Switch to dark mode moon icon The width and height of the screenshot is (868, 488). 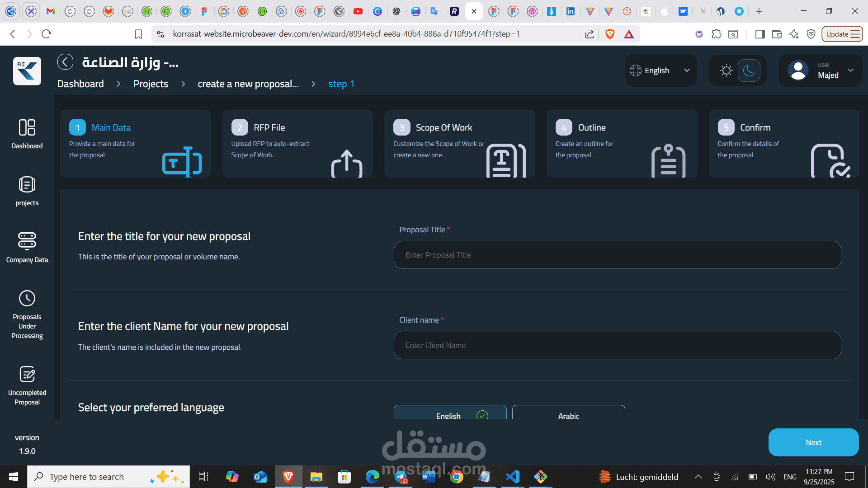[749, 70]
